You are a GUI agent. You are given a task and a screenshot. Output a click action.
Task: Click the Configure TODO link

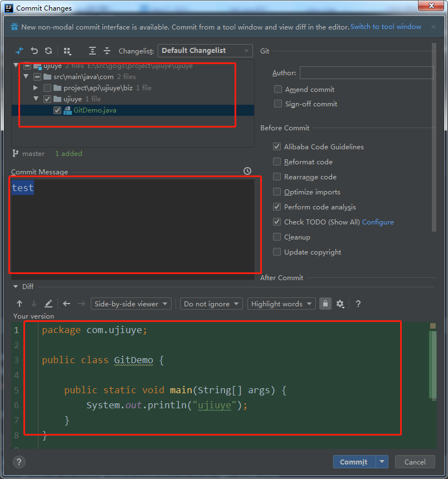(x=378, y=222)
